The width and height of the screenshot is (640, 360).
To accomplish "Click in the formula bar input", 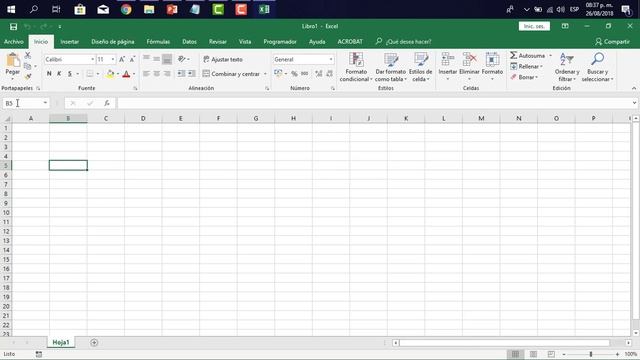I will click(x=373, y=103).
